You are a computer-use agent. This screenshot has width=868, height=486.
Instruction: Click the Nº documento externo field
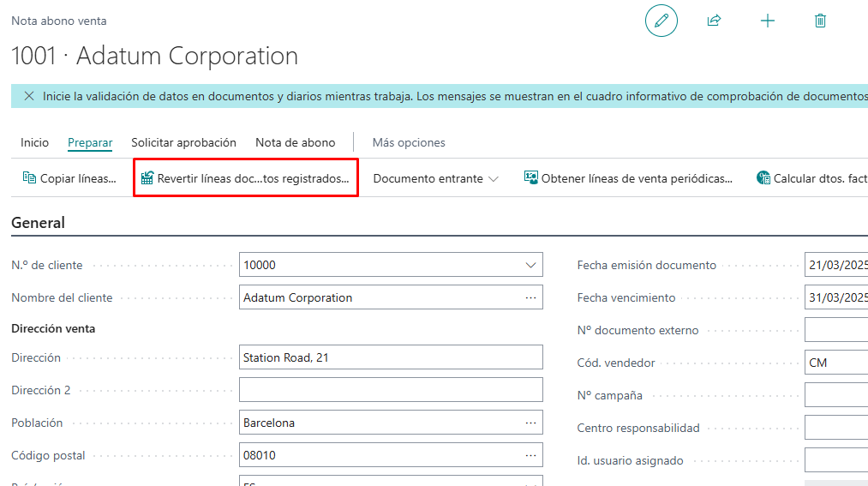836,330
